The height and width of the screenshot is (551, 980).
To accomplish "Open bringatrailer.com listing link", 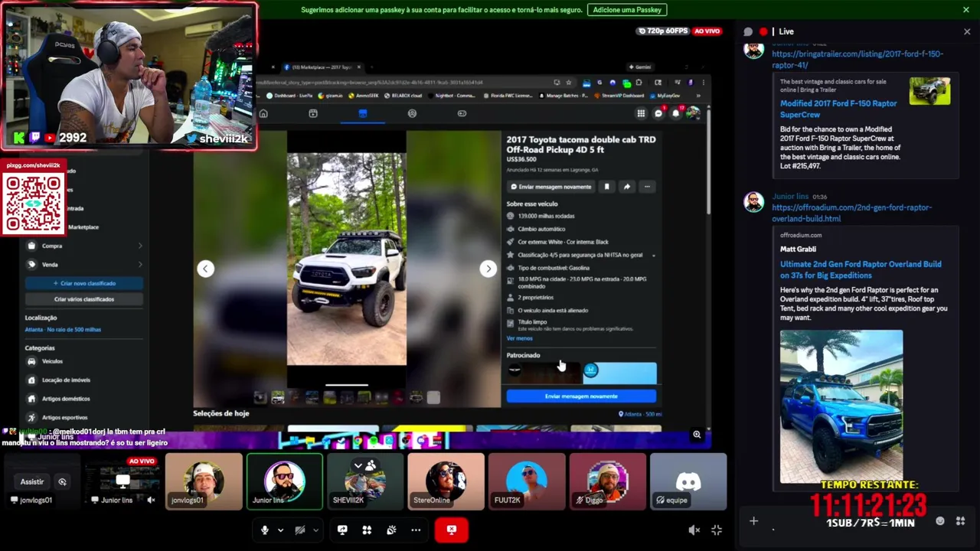I will [x=857, y=60].
